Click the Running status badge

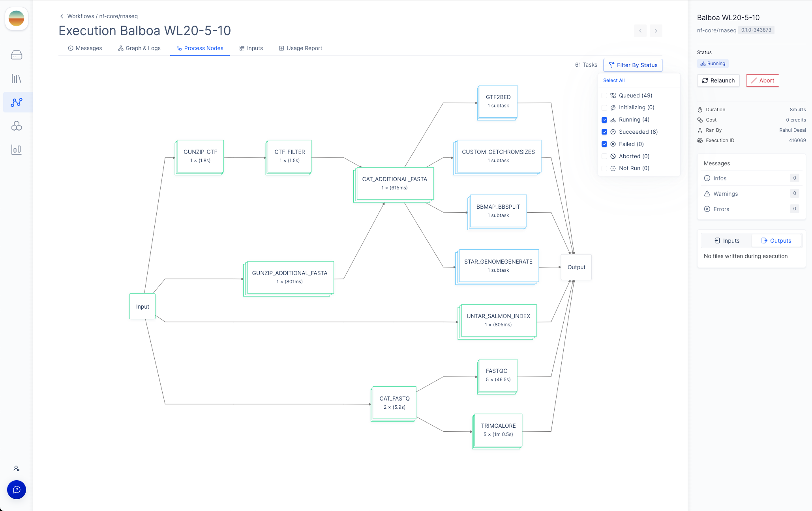click(x=713, y=64)
